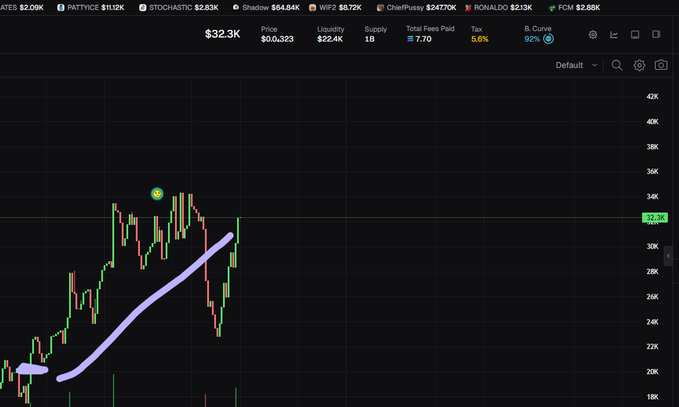The image size is (679, 407).
Task: Click the 28K price axis label
Action: click(652, 271)
